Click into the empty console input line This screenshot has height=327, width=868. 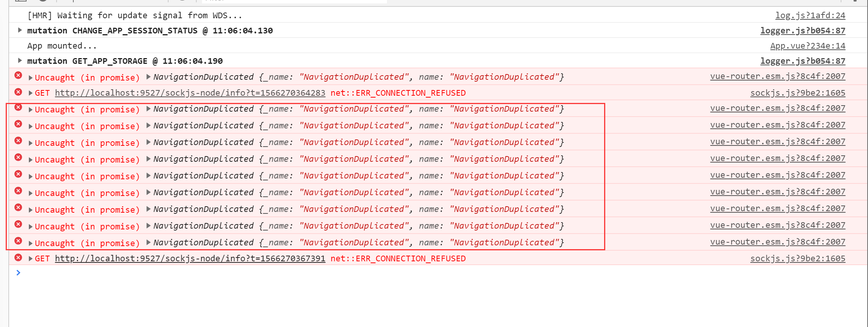380,273
